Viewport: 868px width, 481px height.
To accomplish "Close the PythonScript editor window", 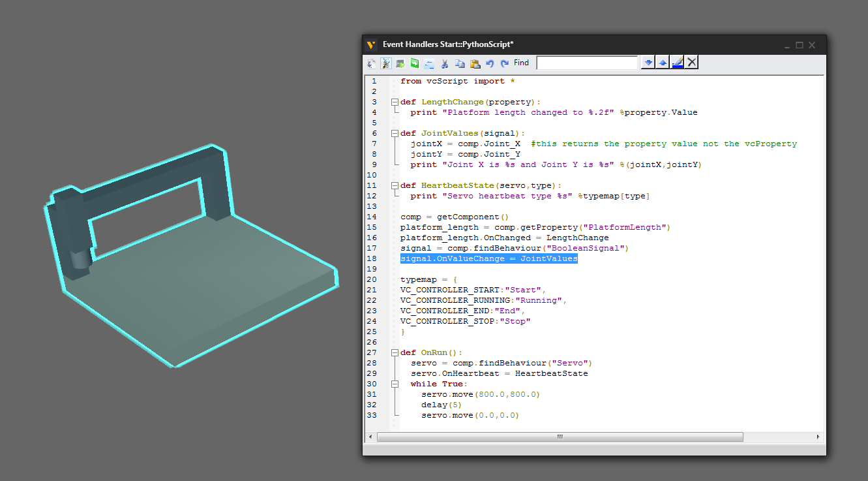I will click(812, 45).
